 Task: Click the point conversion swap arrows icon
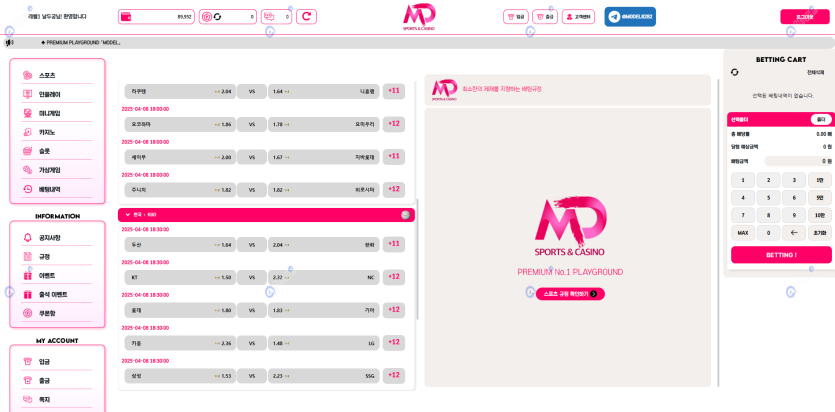click(217, 17)
